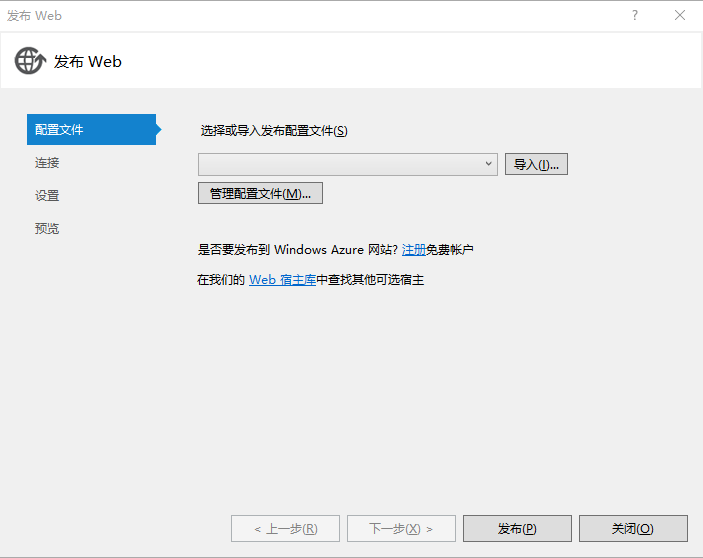
Task: Click the 导入(I)... button
Action: pos(536,164)
